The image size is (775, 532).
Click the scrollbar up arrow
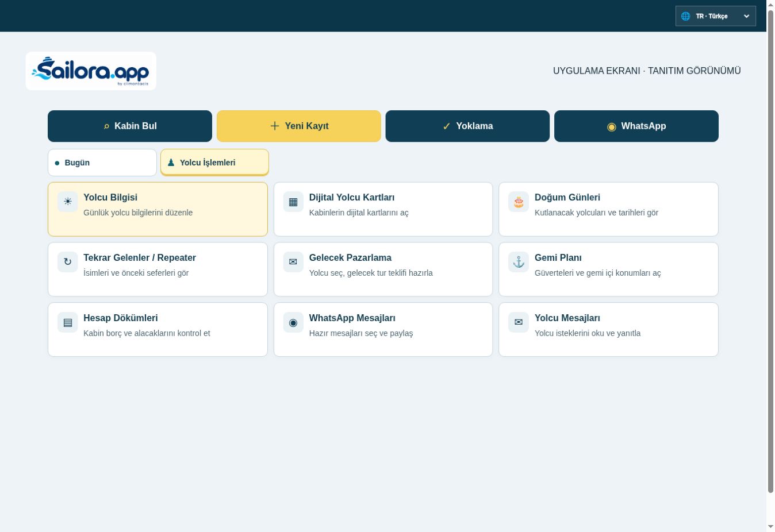point(770,5)
